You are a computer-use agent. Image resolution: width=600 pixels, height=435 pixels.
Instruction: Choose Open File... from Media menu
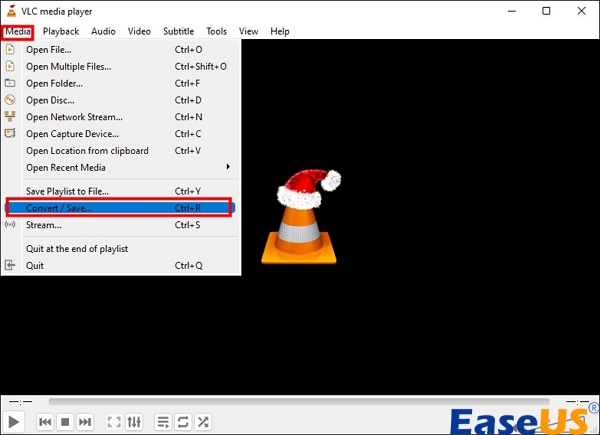click(121, 49)
